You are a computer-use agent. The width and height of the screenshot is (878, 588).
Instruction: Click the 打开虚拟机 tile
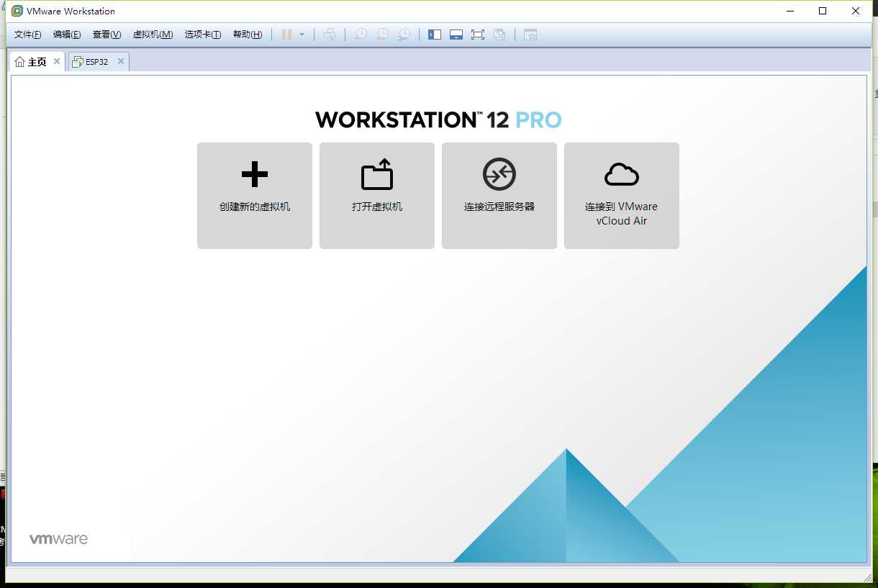coord(377,196)
